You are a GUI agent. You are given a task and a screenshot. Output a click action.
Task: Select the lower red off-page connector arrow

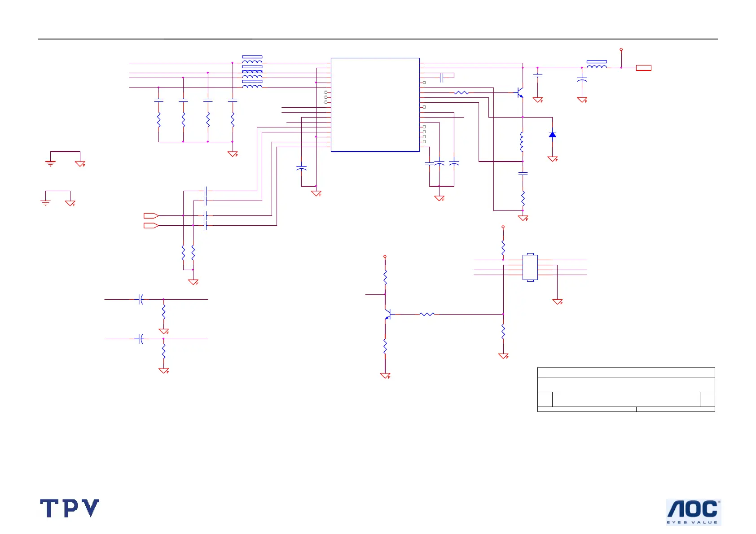(151, 226)
